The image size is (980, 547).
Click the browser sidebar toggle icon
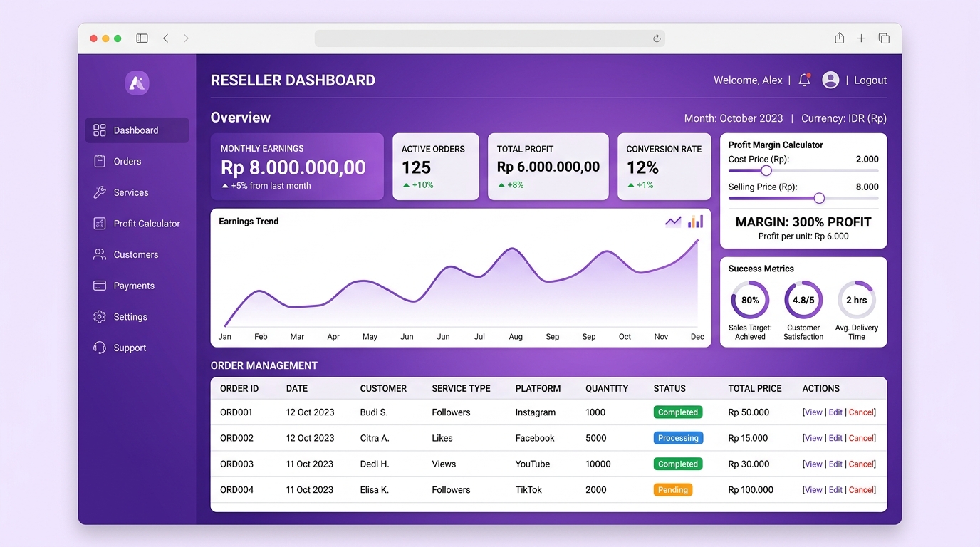coord(142,38)
